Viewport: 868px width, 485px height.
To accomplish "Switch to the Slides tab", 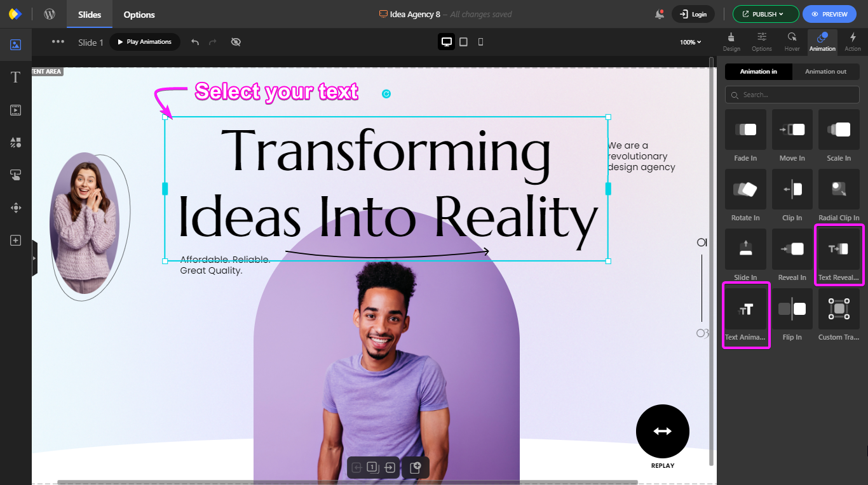I will click(x=90, y=14).
